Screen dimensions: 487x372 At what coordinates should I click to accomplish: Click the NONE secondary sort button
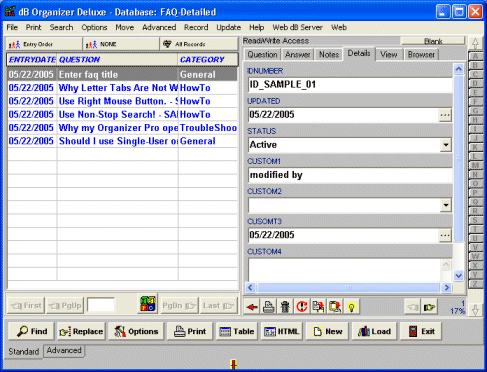point(121,44)
